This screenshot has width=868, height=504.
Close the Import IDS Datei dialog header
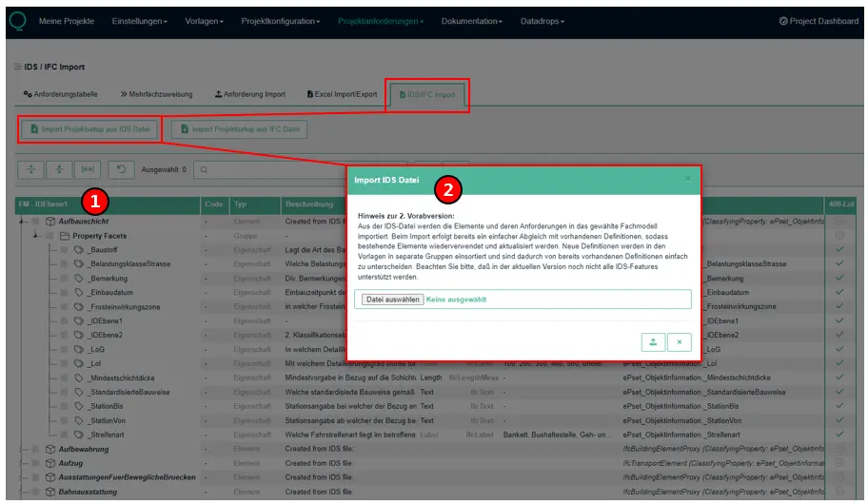pyautogui.click(x=688, y=179)
